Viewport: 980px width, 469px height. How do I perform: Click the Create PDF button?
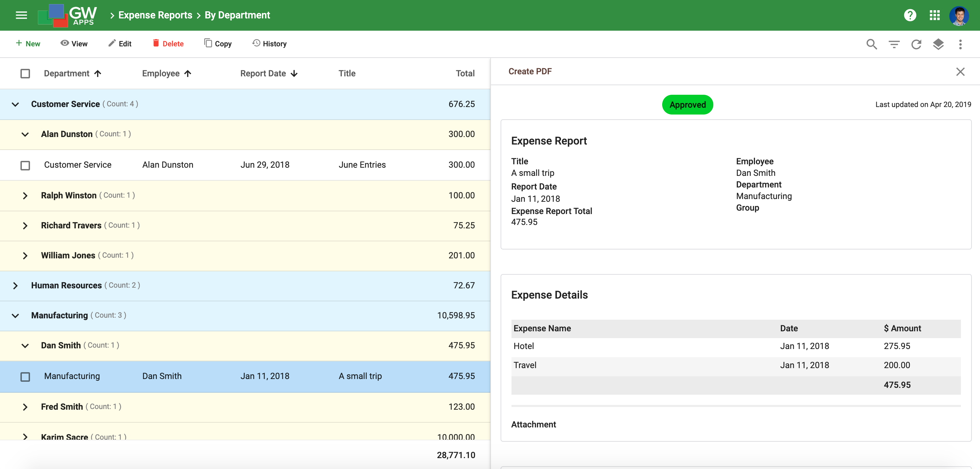[530, 72]
